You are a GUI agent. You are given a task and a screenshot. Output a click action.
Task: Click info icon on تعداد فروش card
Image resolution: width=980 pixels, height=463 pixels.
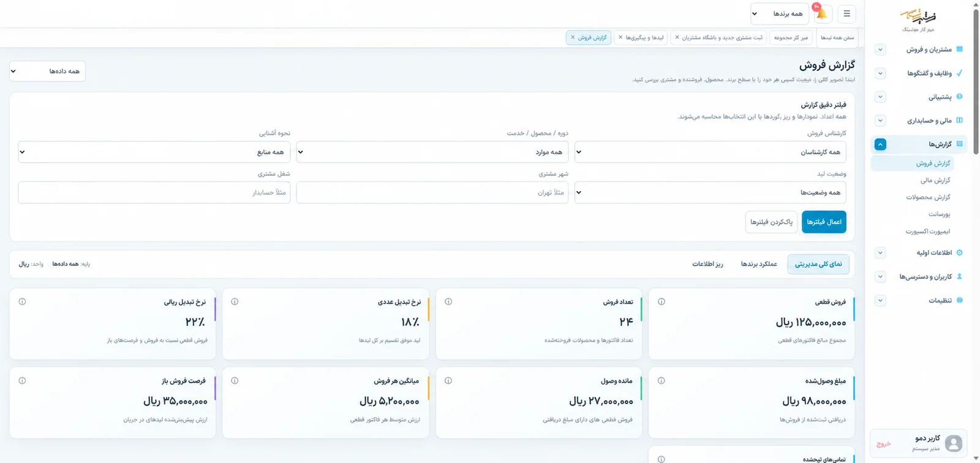(448, 301)
